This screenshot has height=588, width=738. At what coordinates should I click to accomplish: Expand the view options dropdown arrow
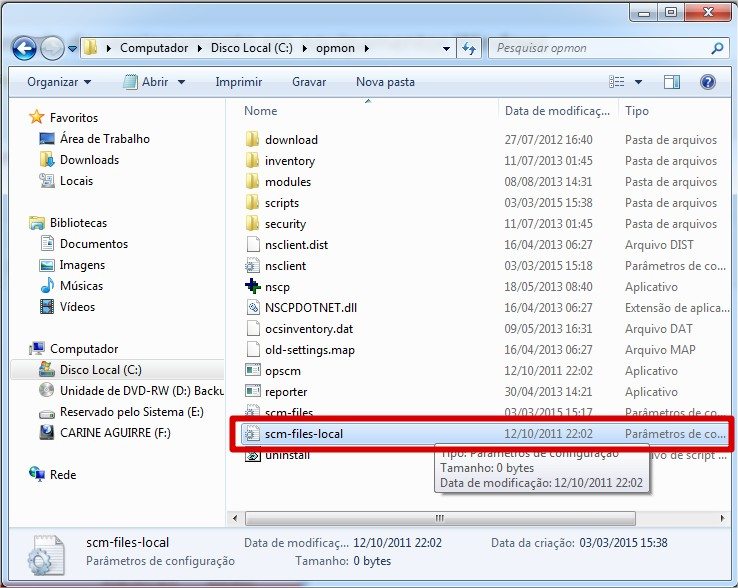pos(639,82)
